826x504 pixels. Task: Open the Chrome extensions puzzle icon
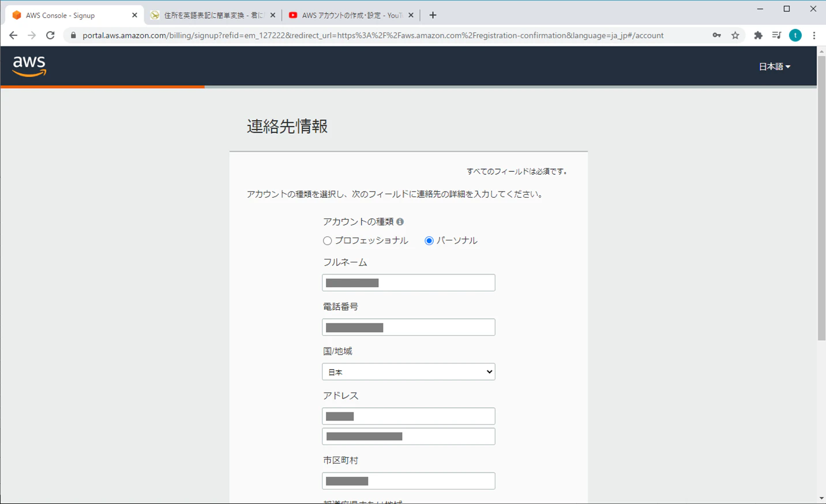pyautogui.click(x=758, y=35)
